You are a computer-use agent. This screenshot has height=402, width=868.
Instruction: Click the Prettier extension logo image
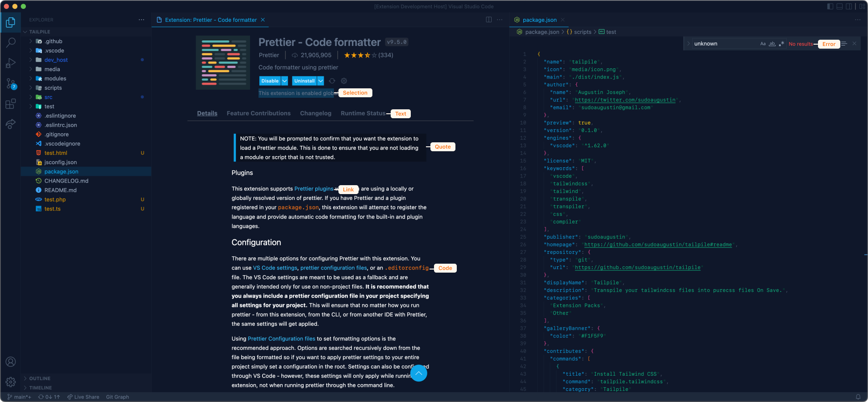(223, 63)
